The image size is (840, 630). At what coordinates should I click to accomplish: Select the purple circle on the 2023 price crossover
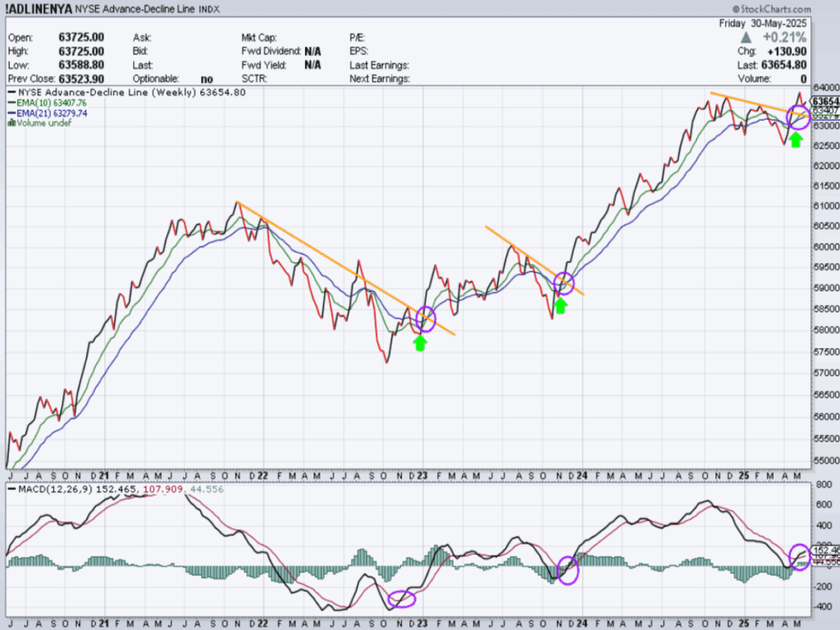click(x=425, y=319)
